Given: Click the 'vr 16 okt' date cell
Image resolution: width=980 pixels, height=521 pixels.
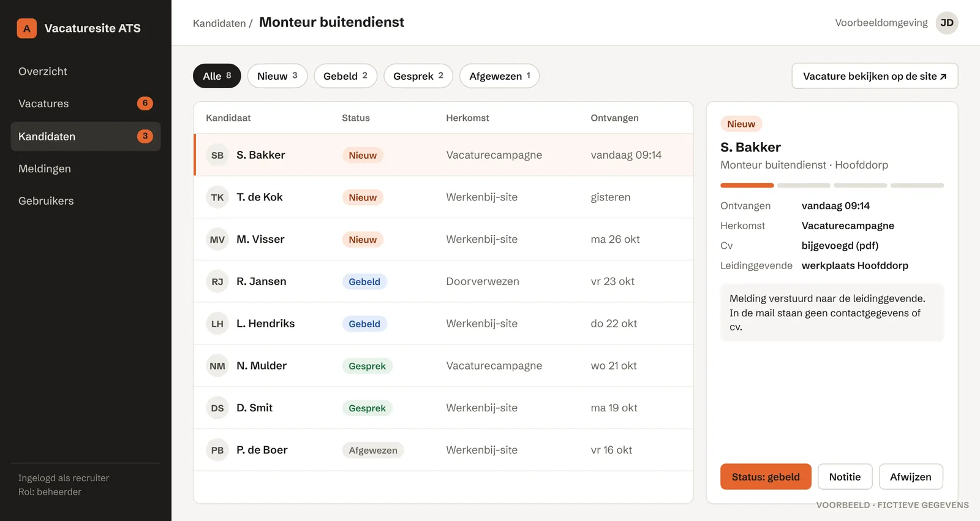Looking at the screenshot, I should (x=611, y=450).
